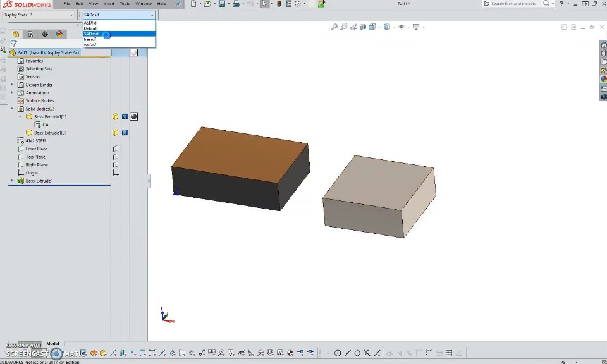Toggle display mode icon for Boss-Extrude1[1]
The height and width of the screenshot is (364, 607).
point(125,116)
